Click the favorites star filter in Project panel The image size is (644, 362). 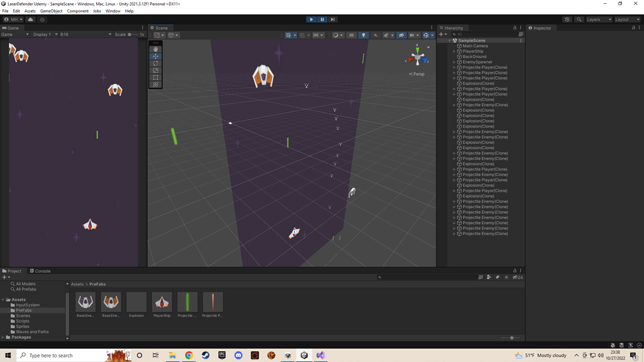[x=506, y=277]
